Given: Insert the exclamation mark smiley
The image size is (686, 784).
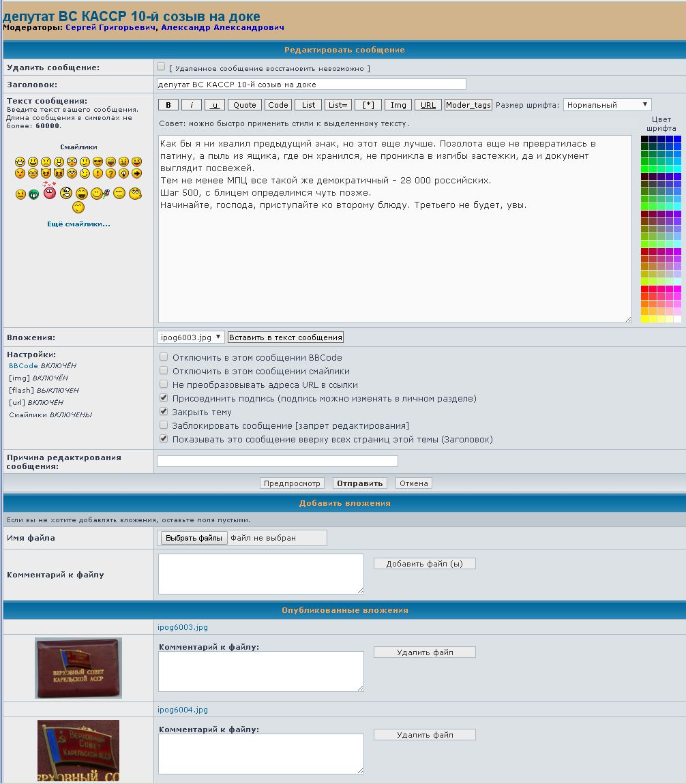Looking at the screenshot, I should (x=98, y=174).
